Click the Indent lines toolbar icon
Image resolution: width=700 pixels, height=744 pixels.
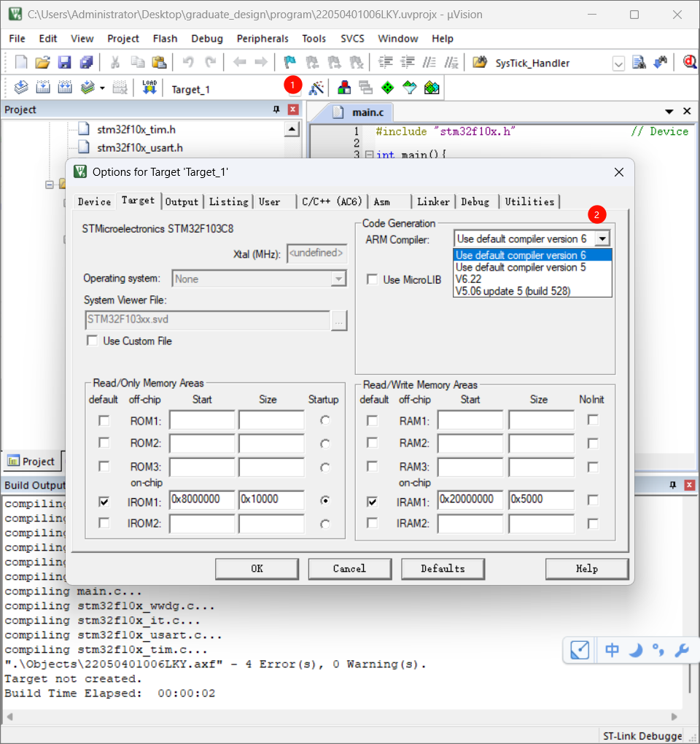pyautogui.click(x=386, y=62)
